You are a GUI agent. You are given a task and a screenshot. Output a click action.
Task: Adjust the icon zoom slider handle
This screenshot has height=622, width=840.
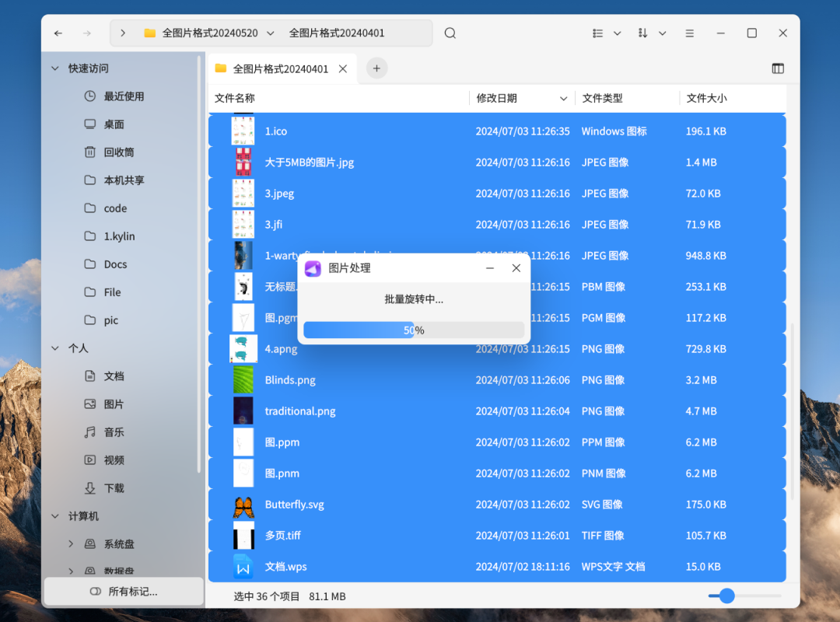click(x=727, y=596)
